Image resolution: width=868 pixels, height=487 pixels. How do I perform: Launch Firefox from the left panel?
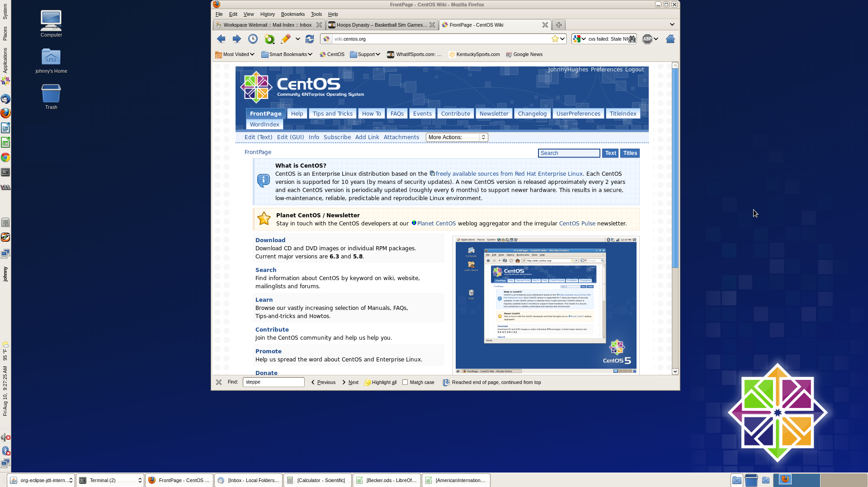coord(5,113)
